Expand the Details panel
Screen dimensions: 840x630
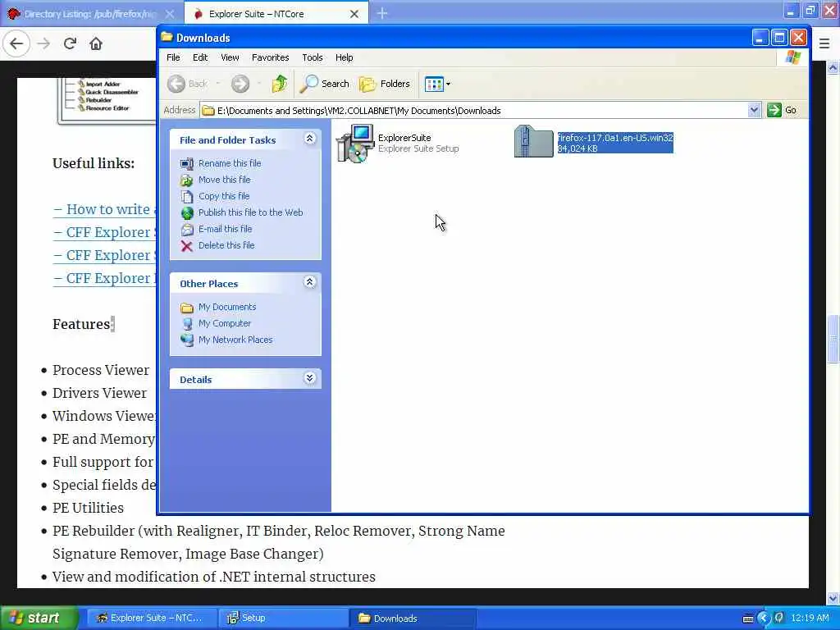[x=309, y=378]
